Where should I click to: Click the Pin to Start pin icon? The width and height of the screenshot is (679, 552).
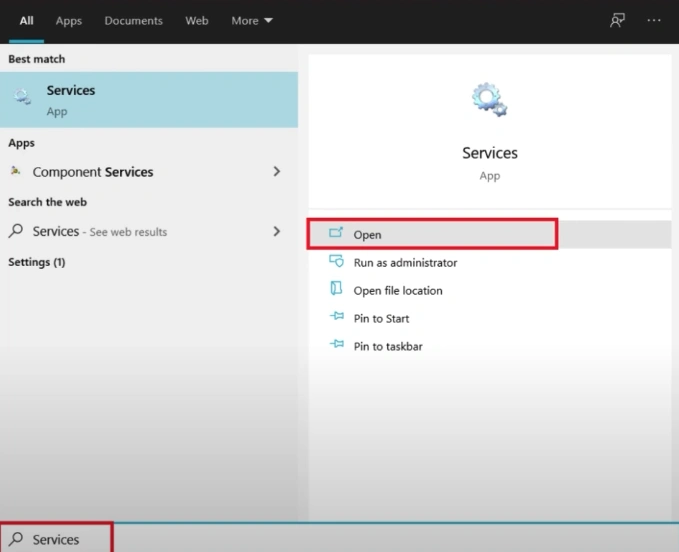(x=337, y=316)
